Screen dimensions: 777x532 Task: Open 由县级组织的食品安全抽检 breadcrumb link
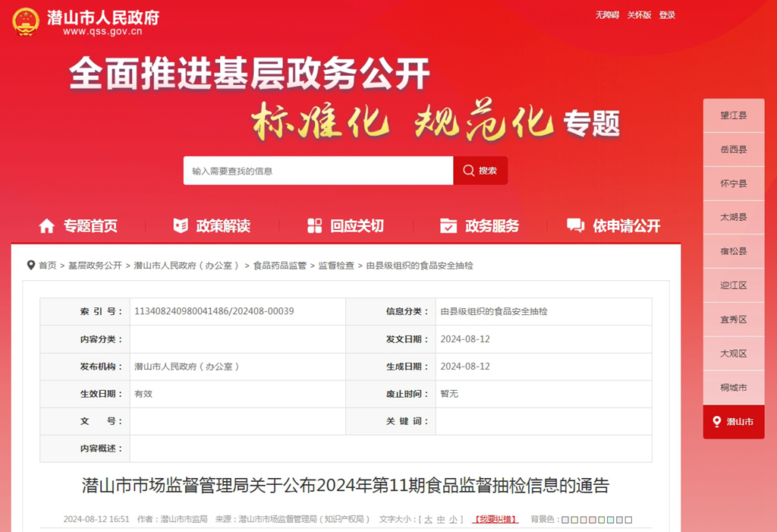tap(420, 266)
